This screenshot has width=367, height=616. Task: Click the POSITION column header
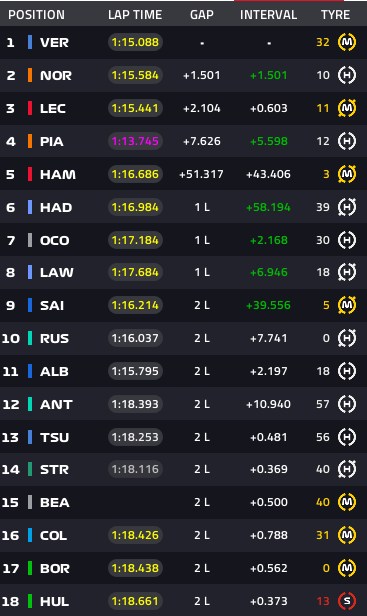pyautogui.click(x=37, y=15)
